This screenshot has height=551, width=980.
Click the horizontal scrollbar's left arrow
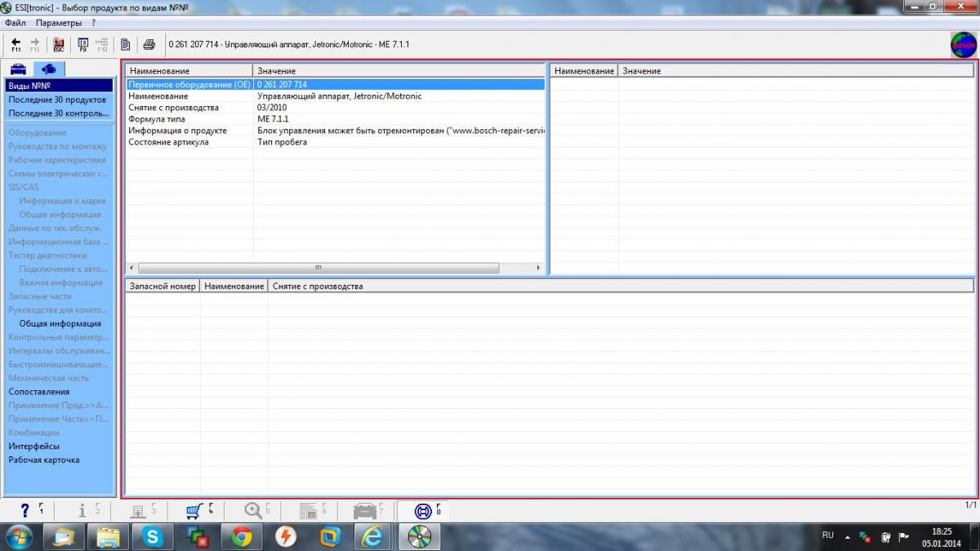(x=131, y=268)
